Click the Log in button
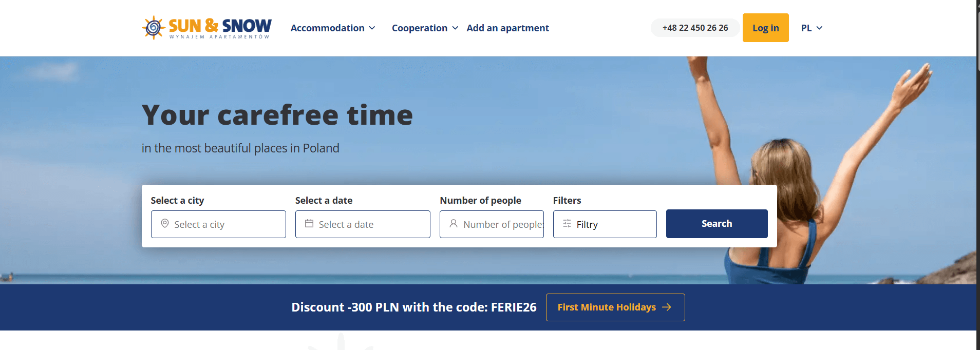This screenshot has height=350, width=980. 766,28
